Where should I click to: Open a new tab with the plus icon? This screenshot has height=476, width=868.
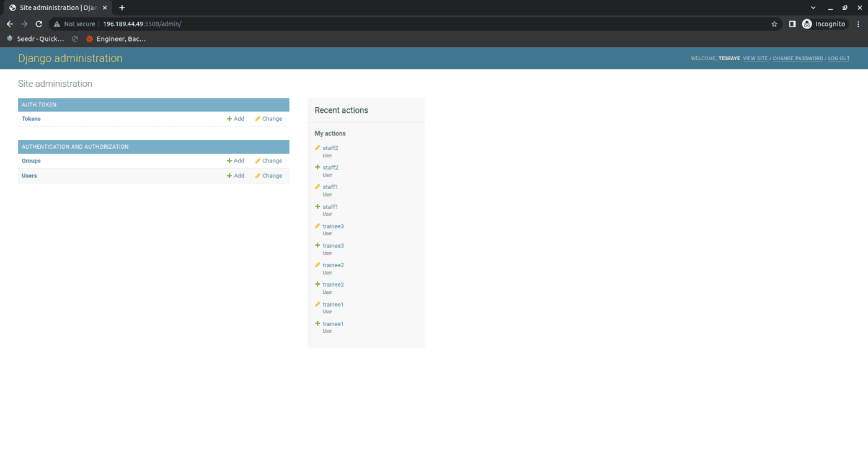click(x=122, y=8)
